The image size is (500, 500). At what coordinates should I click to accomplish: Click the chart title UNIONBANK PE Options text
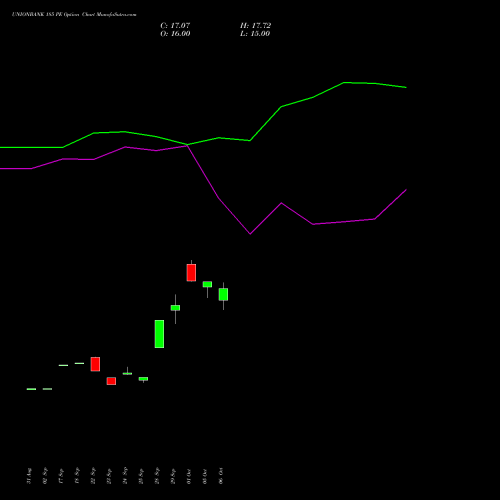pyautogui.click(x=74, y=15)
